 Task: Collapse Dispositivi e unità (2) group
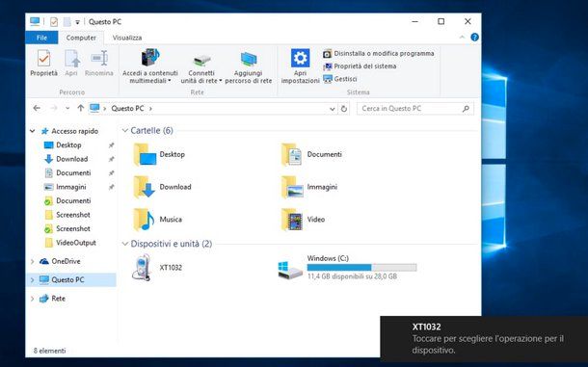125,244
